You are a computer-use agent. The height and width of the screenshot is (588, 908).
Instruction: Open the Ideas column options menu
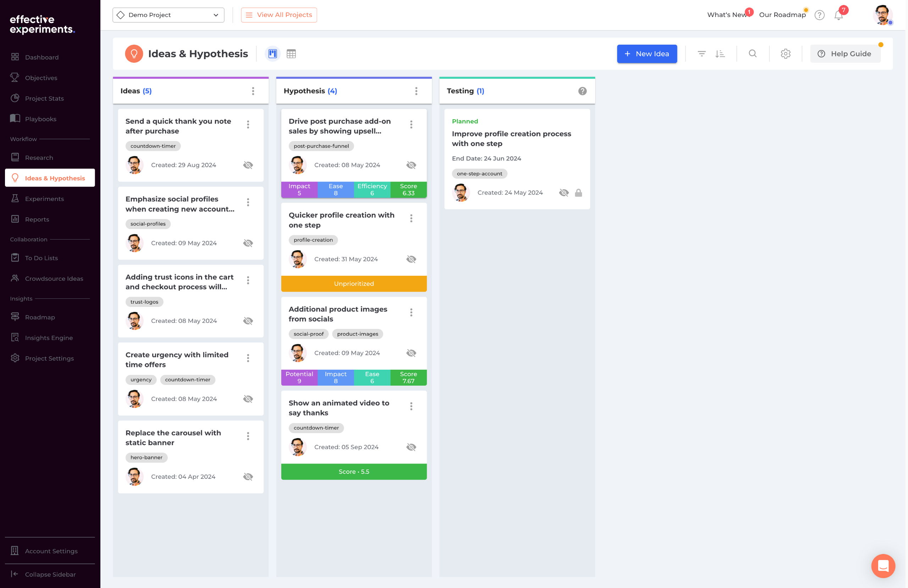coord(253,91)
